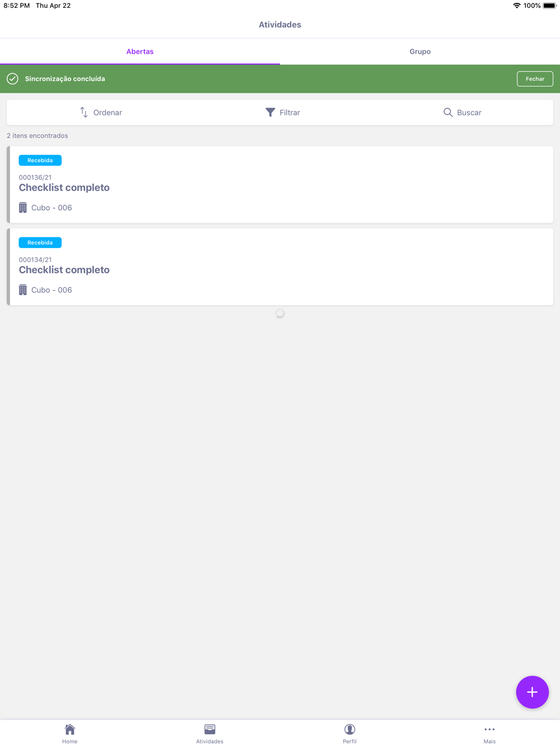The width and height of the screenshot is (560, 747).
Task: Open the Ordenar sorting options
Action: coord(101,113)
